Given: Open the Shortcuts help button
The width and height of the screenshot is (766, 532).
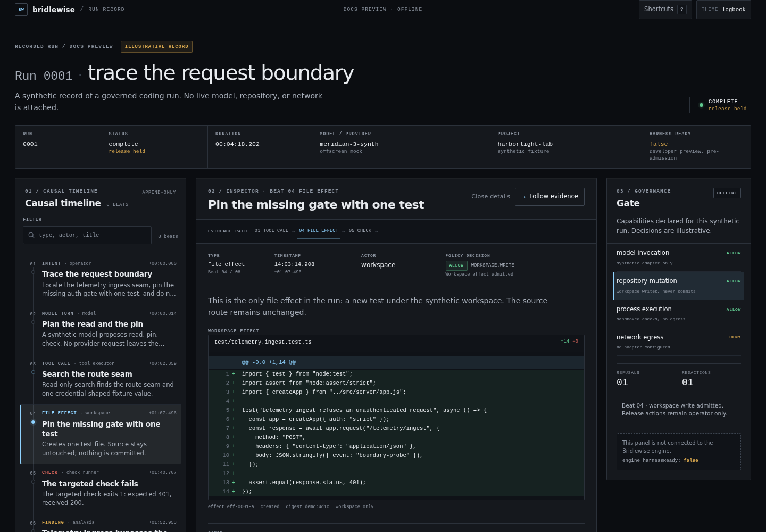Looking at the screenshot, I should click(x=665, y=9).
